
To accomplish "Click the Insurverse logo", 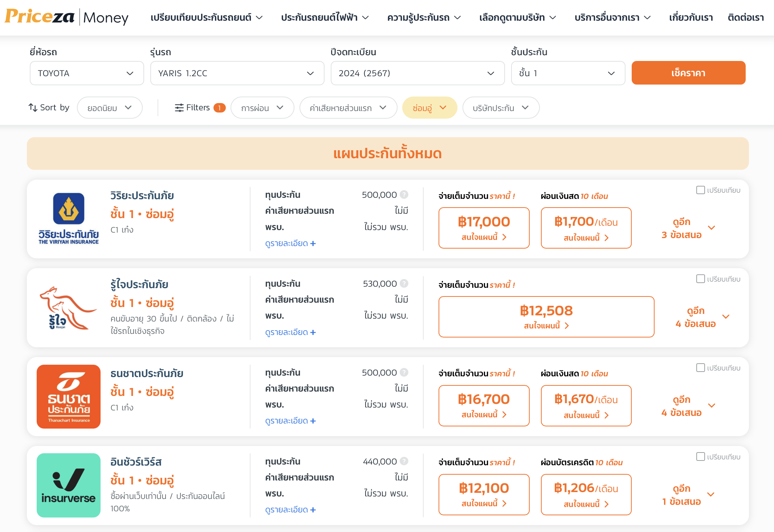I will pyautogui.click(x=69, y=485).
